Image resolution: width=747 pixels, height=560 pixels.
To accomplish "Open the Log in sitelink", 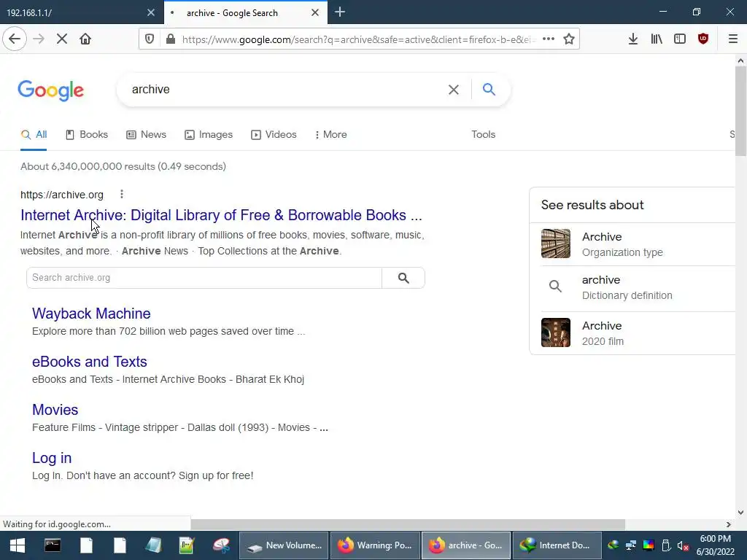I will 52,458.
